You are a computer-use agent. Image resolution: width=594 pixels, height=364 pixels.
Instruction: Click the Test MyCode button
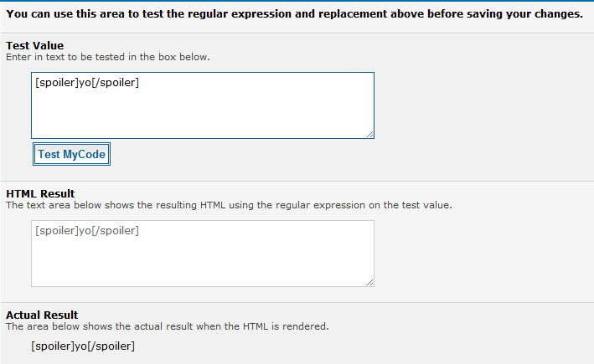click(71, 154)
